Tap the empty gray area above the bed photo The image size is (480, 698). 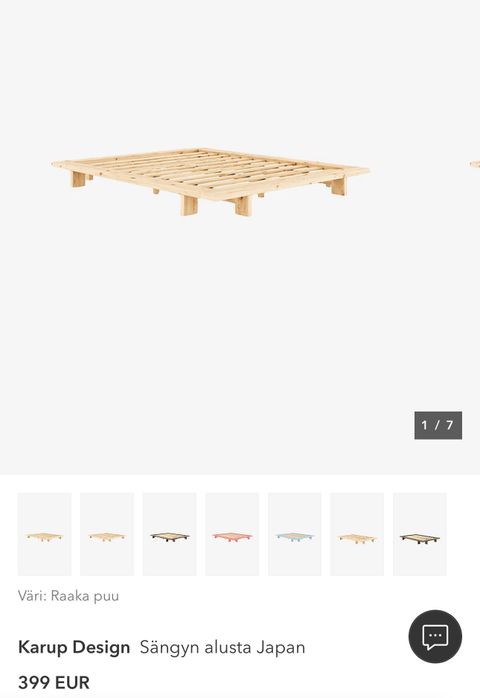click(x=240, y=71)
